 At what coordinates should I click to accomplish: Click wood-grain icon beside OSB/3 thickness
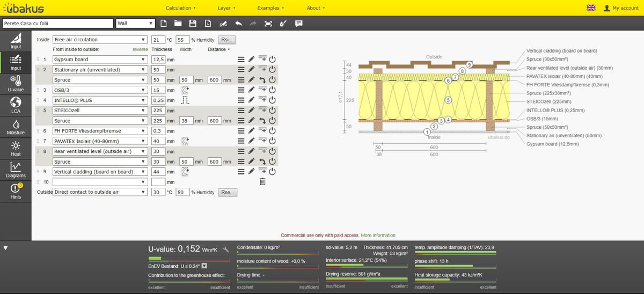[x=185, y=90]
